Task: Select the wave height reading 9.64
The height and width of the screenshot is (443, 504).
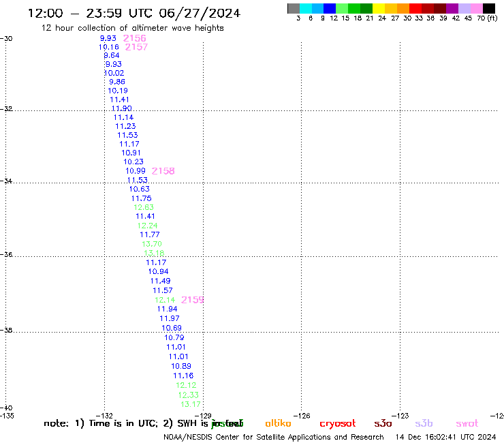Action: point(112,55)
